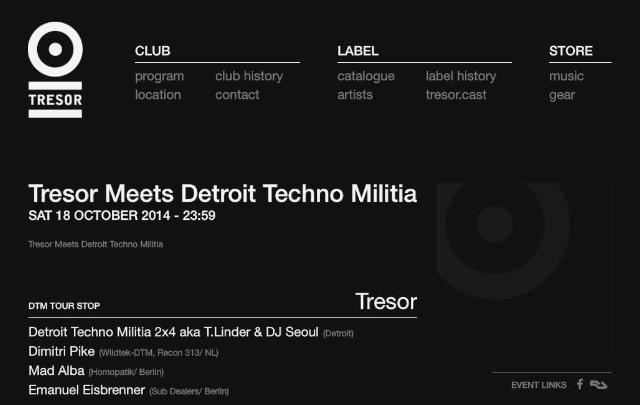Image resolution: width=640 pixels, height=405 pixels.
Task: Select Dimitri Pike in the lineup
Action: (x=62, y=351)
